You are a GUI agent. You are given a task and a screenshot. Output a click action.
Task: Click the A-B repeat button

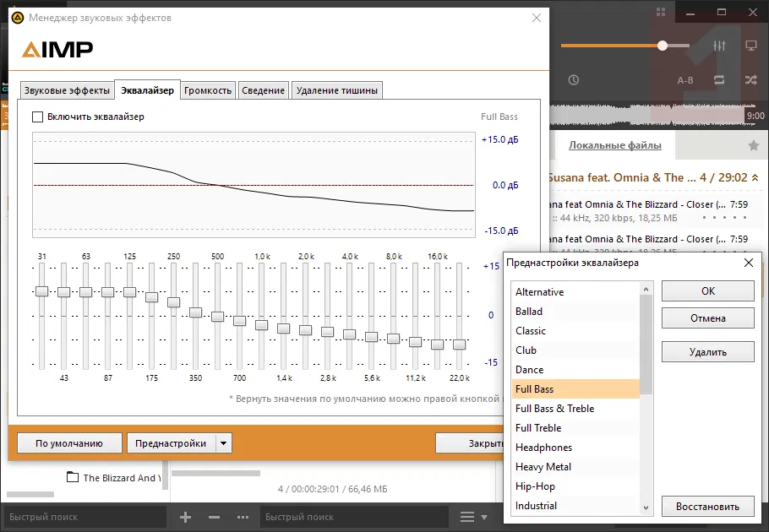click(x=685, y=80)
